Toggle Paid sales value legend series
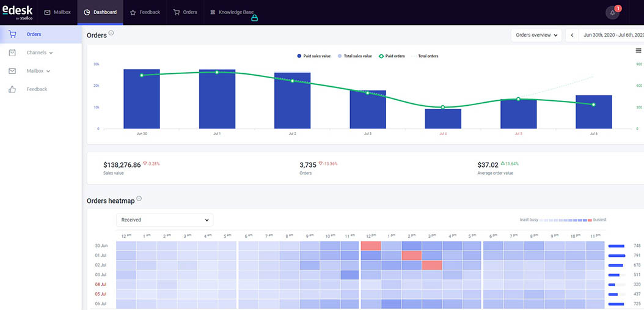This screenshot has height=310, width=644. (314, 56)
